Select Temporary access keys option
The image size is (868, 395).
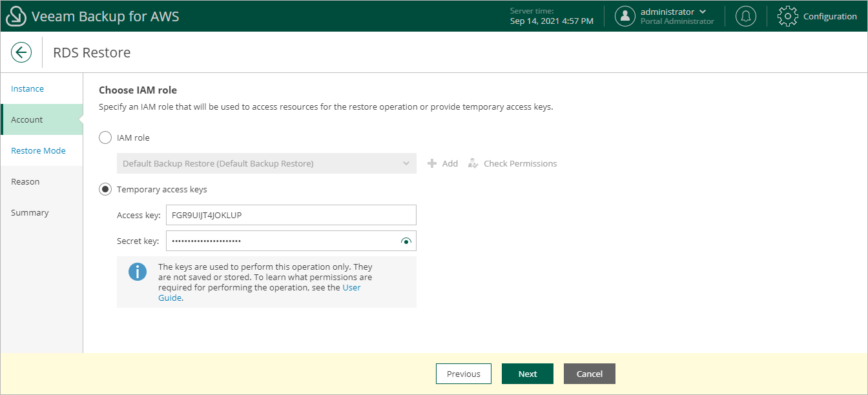click(x=105, y=189)
